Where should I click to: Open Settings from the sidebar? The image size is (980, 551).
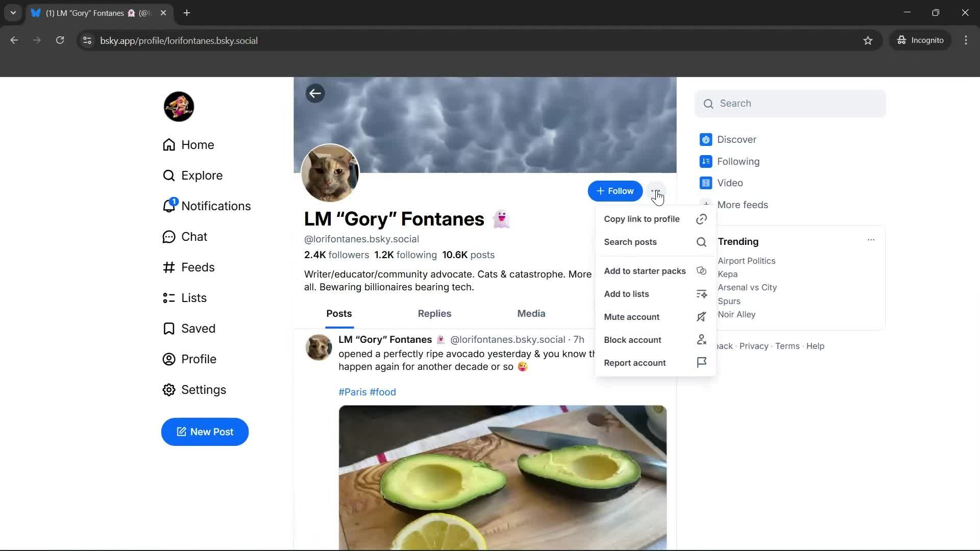coord(204,389)
